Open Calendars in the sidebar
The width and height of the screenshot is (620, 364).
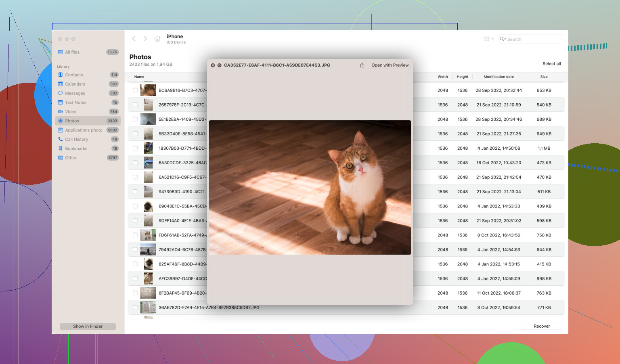pos(88,84)
